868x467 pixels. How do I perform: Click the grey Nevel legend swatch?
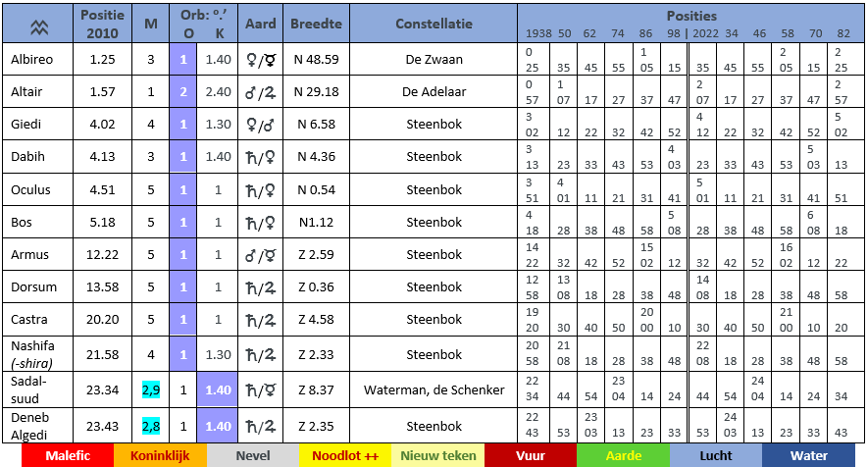pyautogui.click(x=253, y=455)
